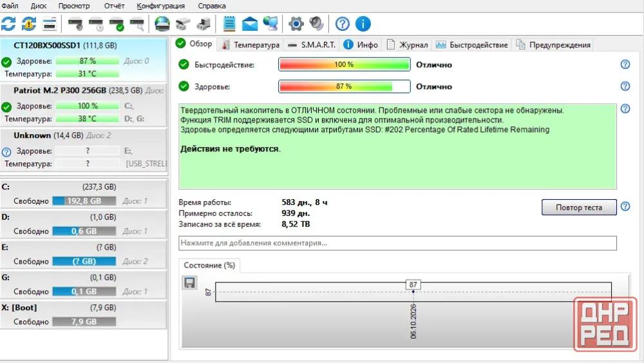This screenshot has height=363, width=644.
Task: Switch to the Инфо tab
Action: [x=361, y=44]
